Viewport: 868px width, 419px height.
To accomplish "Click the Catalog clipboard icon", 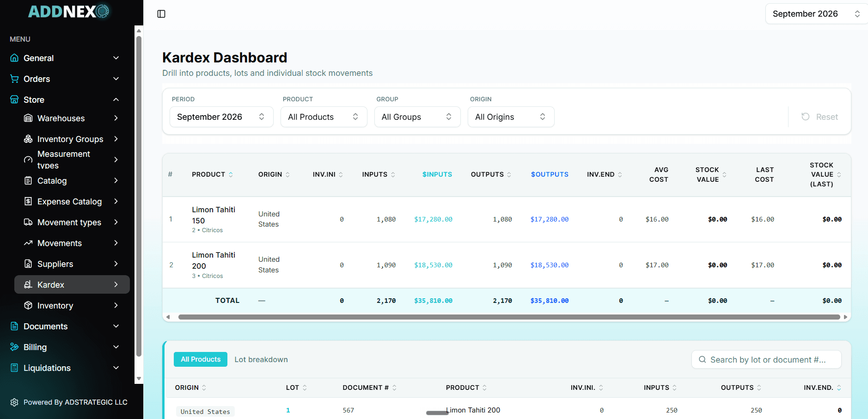I will pos(28,180).
